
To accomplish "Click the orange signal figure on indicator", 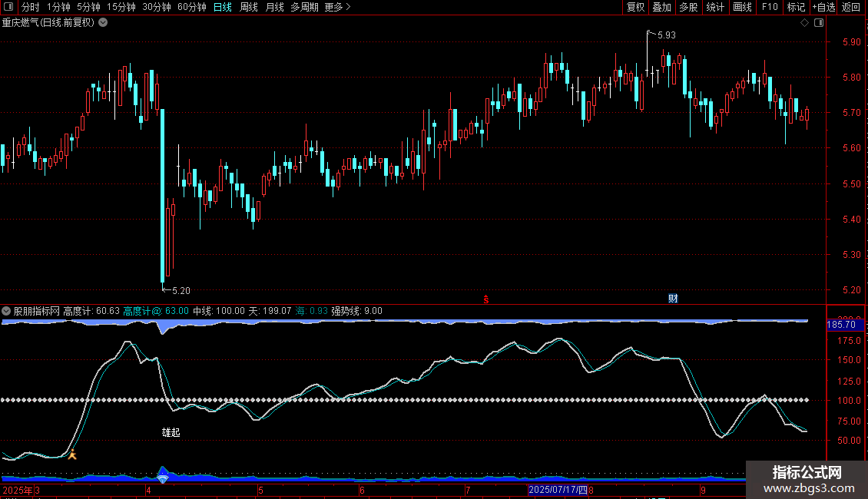I will pyautogui.click(x=72, y=454).
